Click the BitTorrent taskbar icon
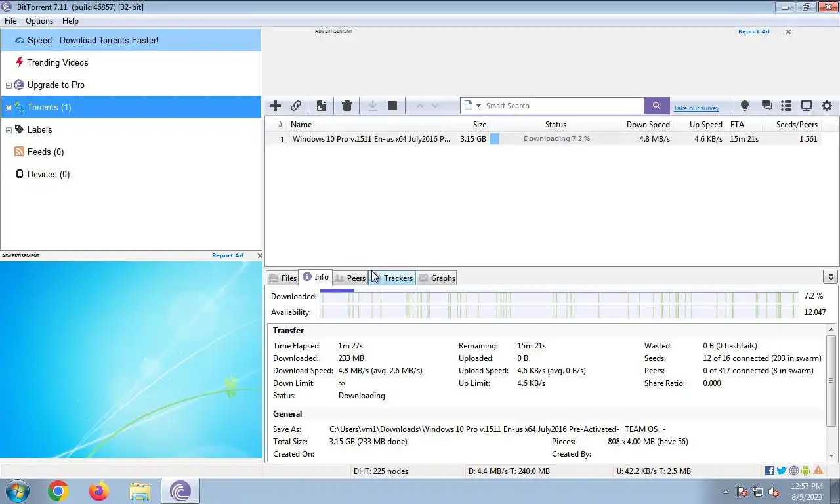The height and width of the screenshot is (504, 840). pyautogui.click(x=180, y=491)
